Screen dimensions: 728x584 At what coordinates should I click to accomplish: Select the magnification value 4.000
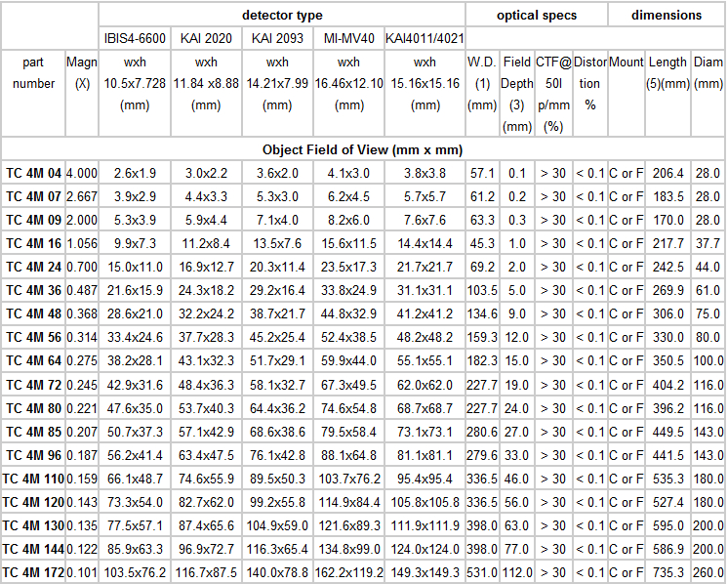pos(81,173)
